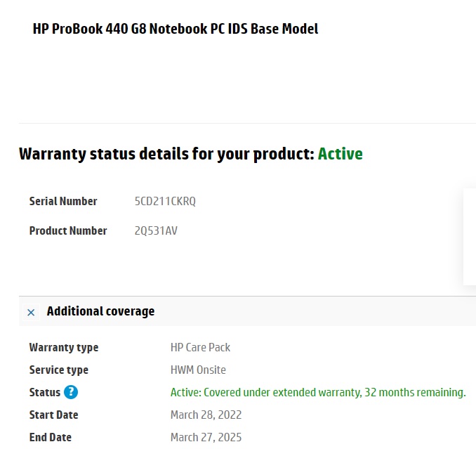
Task: Click the Product Number label
Action: pyautogui.click(x=68, y=230)
